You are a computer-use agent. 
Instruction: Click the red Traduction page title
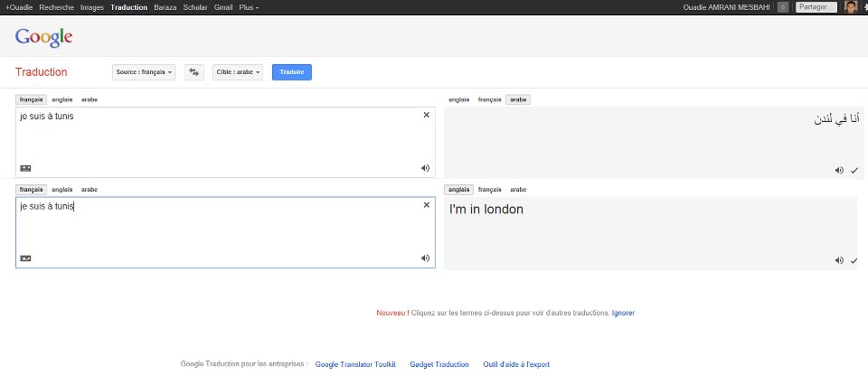tap(41, 72)
